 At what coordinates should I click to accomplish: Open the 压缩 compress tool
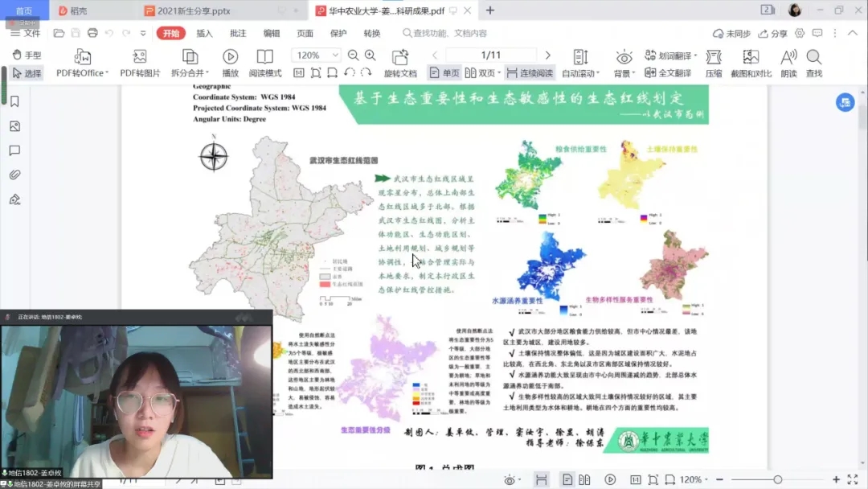coord(714,57)
